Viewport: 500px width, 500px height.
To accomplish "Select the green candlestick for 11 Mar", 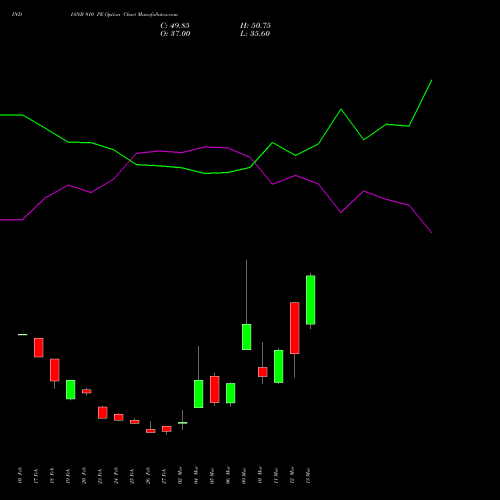I will click(x=279, y=366).
